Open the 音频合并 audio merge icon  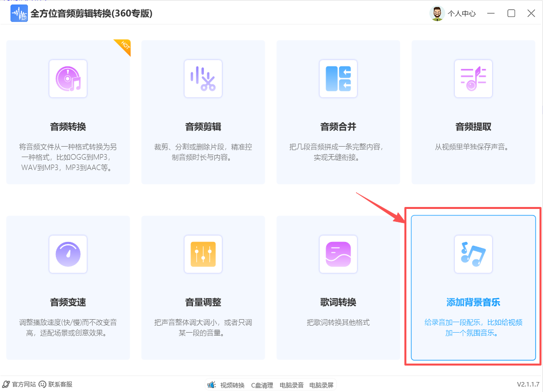[338, 78]
